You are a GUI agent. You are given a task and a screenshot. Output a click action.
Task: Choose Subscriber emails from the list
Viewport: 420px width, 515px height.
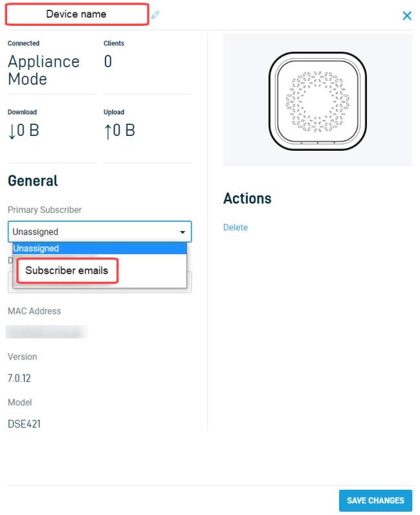click(67, 270)
